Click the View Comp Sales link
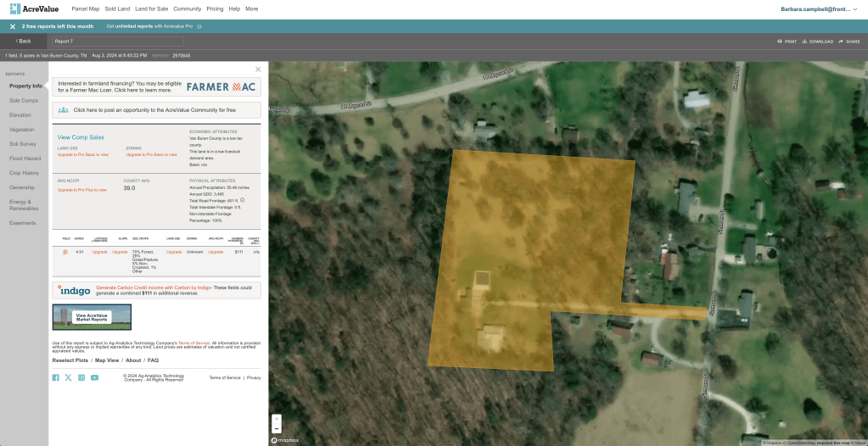Screen dimensions: 868x446 81,137
